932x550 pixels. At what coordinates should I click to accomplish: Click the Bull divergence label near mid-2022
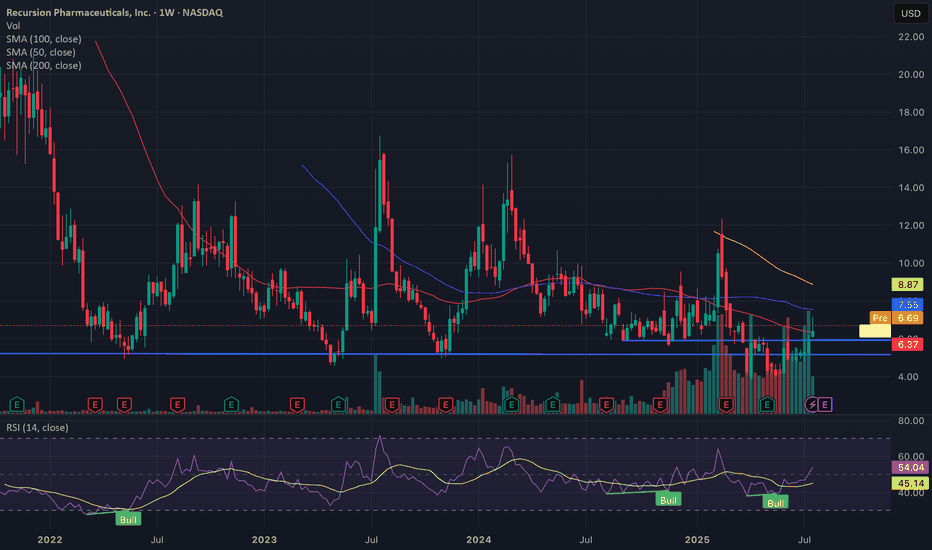tap(128, 519)
